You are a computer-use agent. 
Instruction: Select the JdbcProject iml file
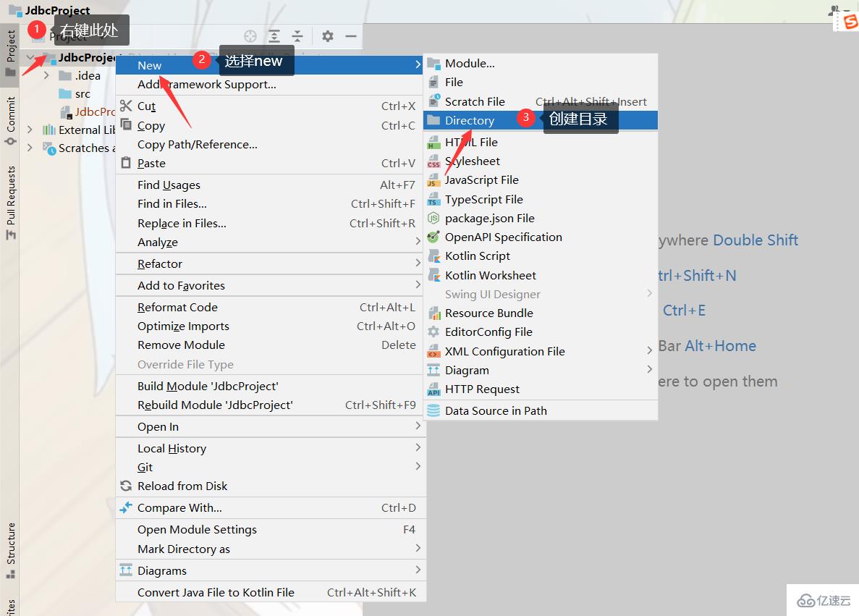(x=88, y=111)
